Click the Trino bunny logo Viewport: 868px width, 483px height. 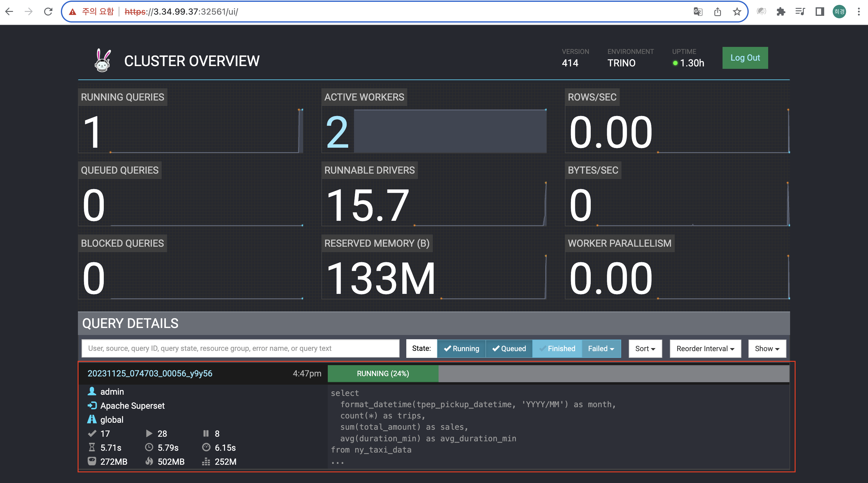pos(103,61)
